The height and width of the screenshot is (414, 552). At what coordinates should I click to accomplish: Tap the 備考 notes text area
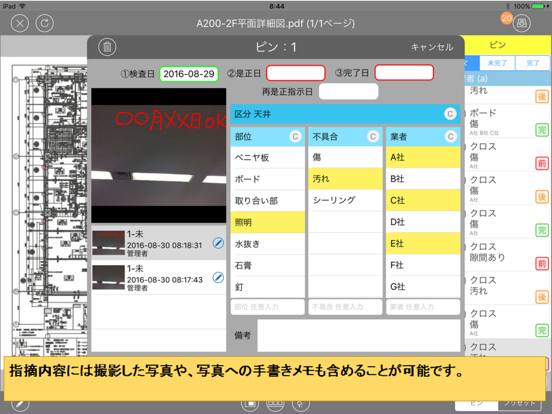(359, 335)
